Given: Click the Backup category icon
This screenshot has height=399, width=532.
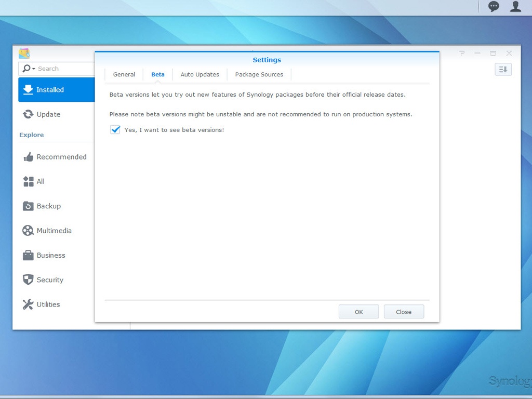Looking at the screenshot, I should pos(28,206).
